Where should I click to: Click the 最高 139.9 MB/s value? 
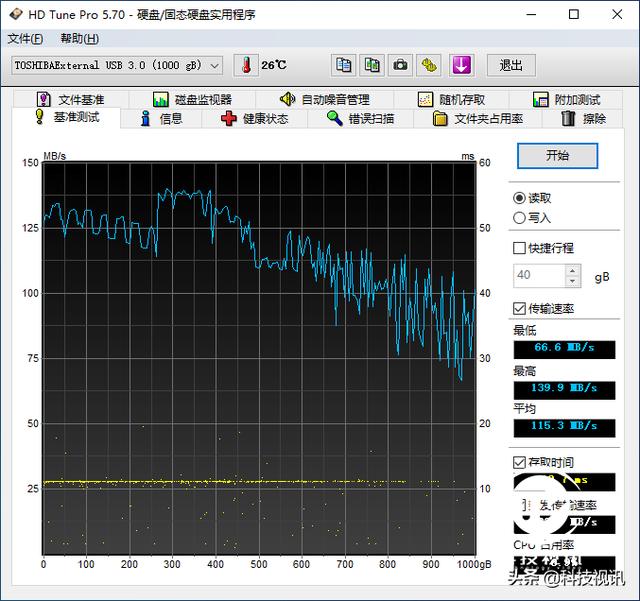point(564,390)
